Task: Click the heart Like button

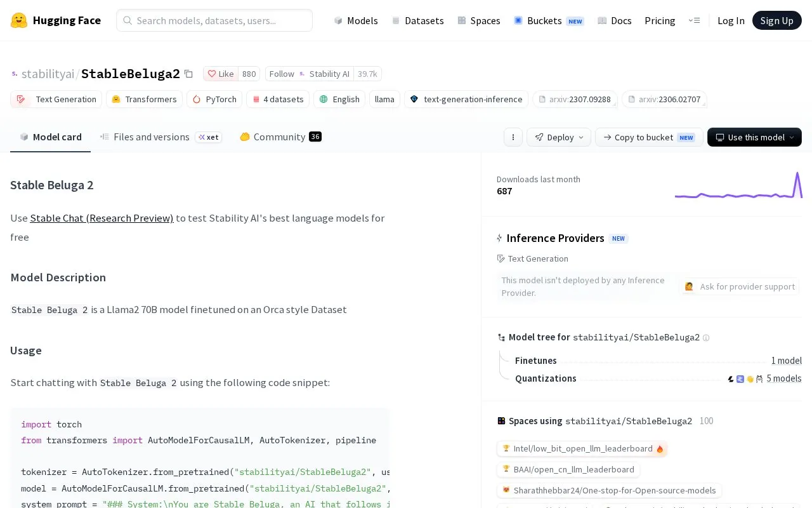Action: pyautogui.click(x=221, y=74)
